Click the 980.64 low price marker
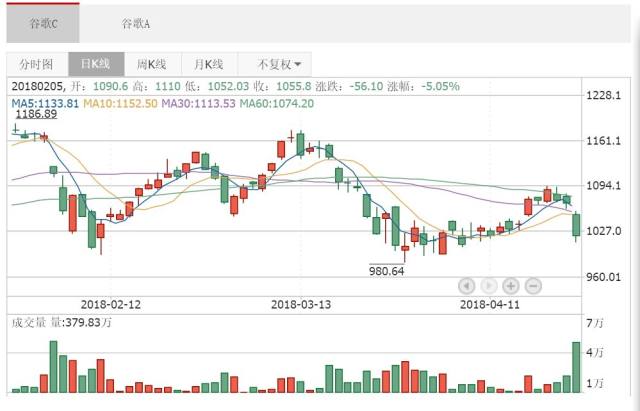The width and height of the screenshot is (640, 411). point(387,271)
